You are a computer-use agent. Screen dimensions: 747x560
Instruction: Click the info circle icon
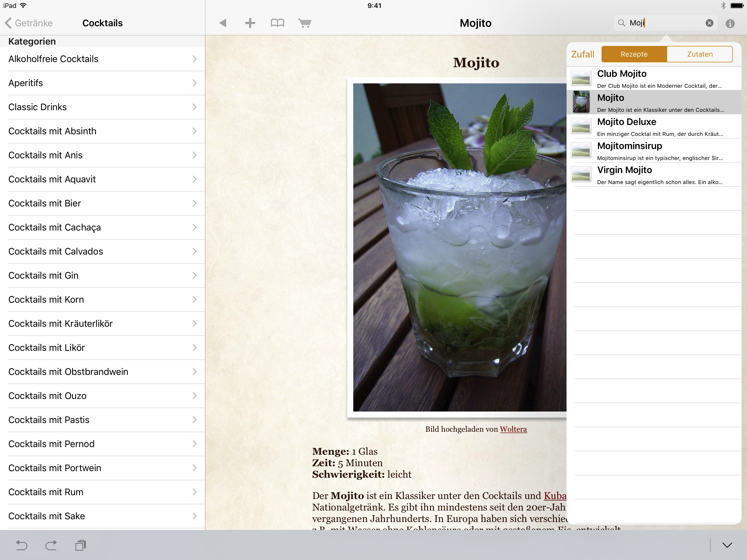(x=730, y=23)
